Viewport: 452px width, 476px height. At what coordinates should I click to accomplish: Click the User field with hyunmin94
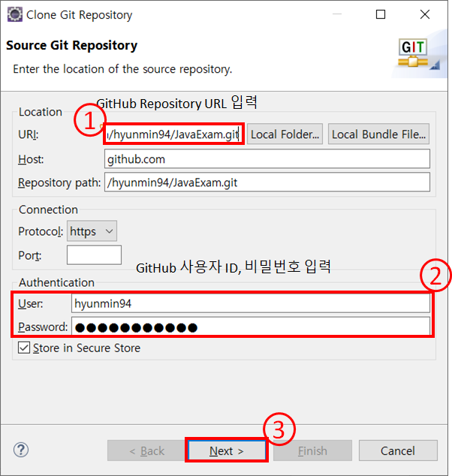point(251,303)
